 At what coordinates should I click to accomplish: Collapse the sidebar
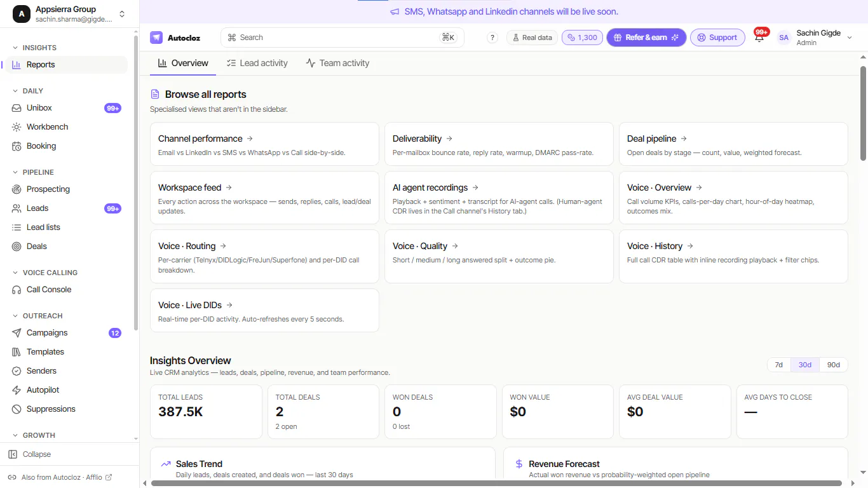(29, 454)
